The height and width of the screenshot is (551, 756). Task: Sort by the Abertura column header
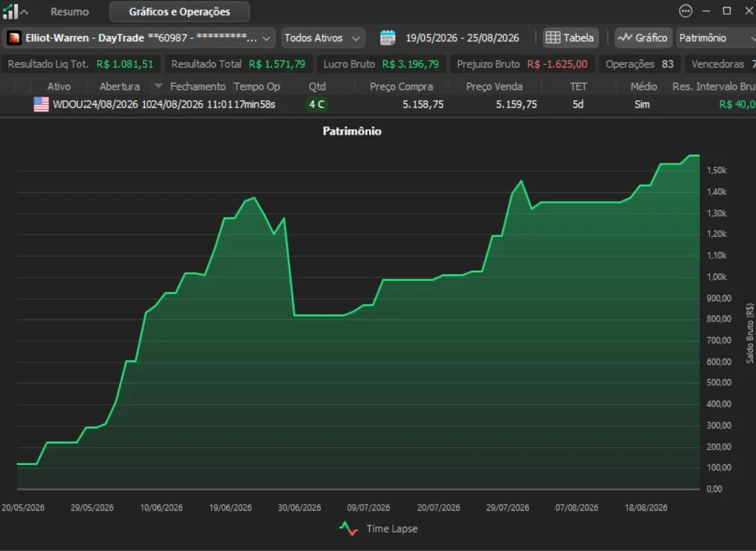click(120, 87)
